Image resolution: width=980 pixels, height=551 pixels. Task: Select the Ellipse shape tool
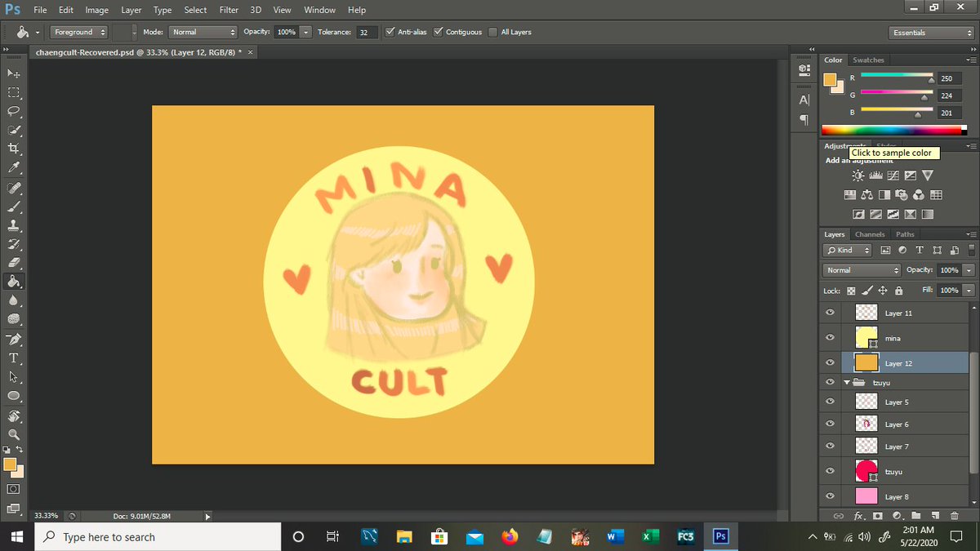tap(14, 396)
